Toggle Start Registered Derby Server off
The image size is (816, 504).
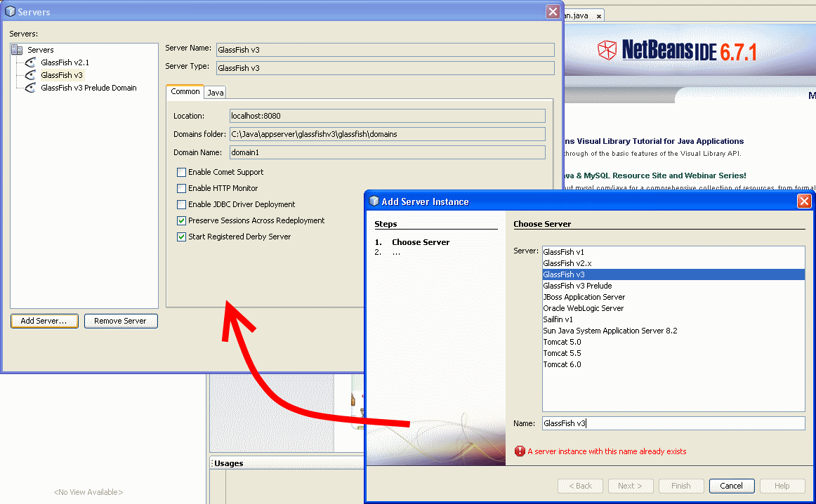coord(181,237)
